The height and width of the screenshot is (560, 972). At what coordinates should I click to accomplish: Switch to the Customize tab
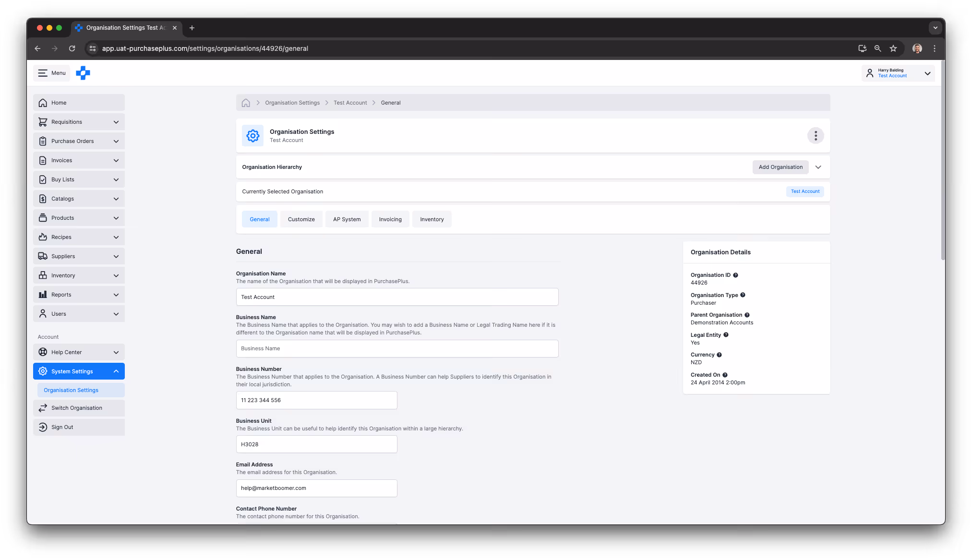tap(301, 219)
